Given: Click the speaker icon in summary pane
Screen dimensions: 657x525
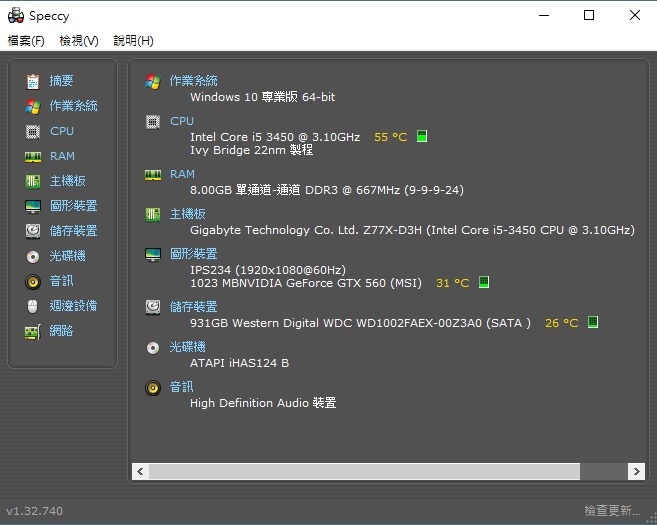Looking at the screenshot, I should coord(153,388).
